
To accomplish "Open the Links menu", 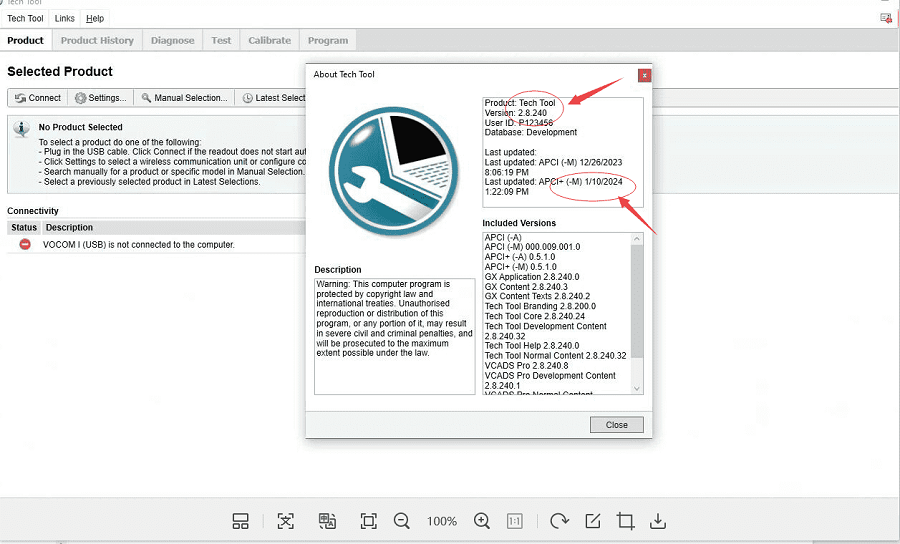I will click(64, 18).
